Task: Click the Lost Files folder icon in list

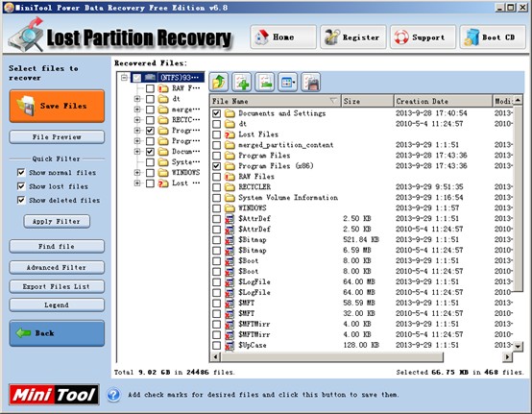Action: (x=230, y=134)
